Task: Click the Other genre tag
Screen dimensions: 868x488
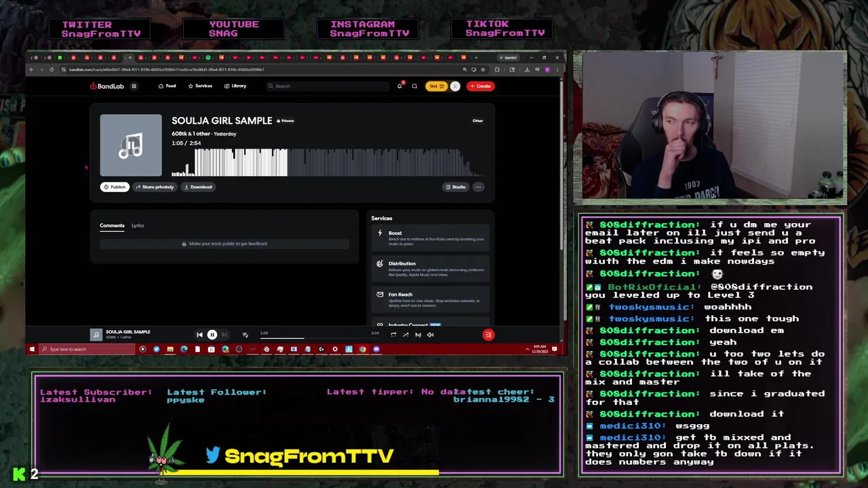Action: click(477, 121)
